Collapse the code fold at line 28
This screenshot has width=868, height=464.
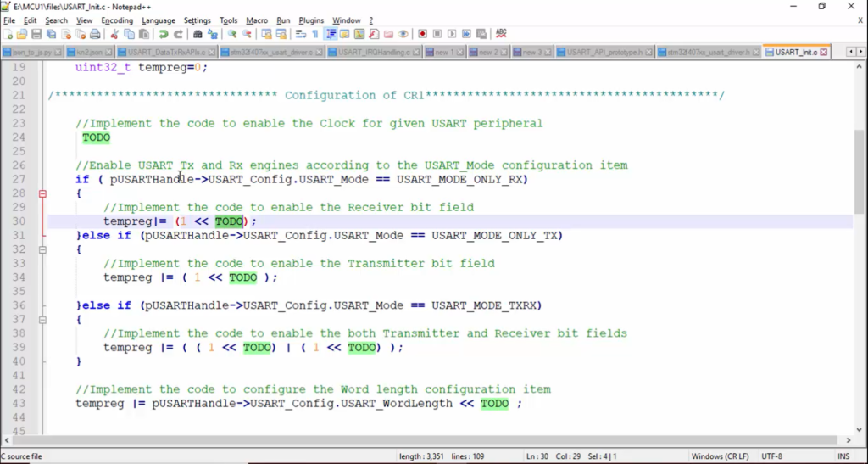pyautogui.click(x=42, y=193)
